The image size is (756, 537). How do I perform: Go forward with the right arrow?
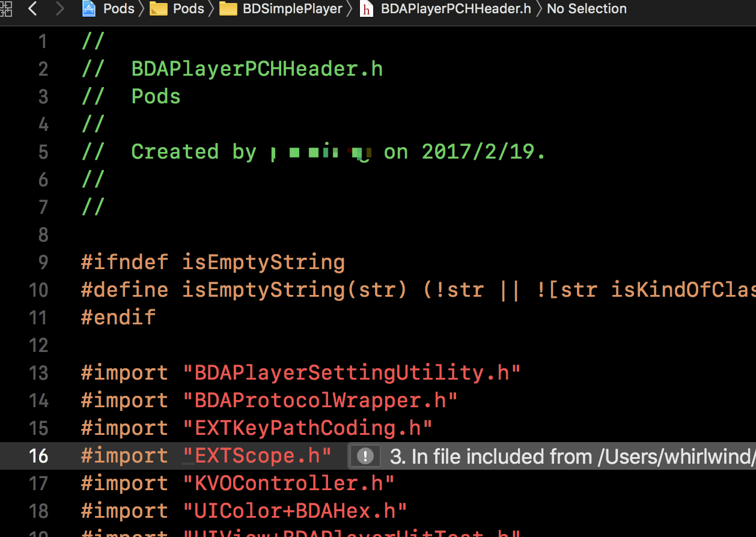59,8
